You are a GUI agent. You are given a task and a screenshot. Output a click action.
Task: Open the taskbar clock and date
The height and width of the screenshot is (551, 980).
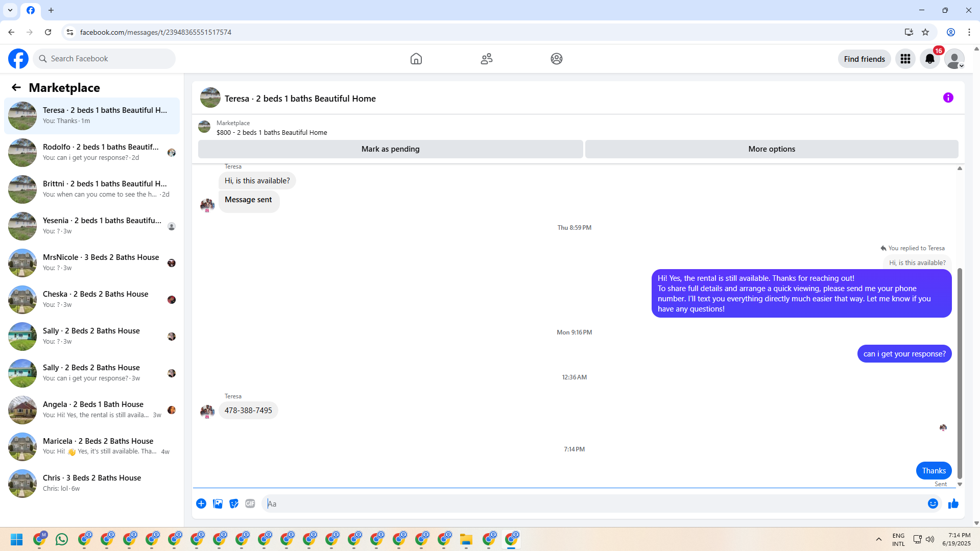coord(957,539)
